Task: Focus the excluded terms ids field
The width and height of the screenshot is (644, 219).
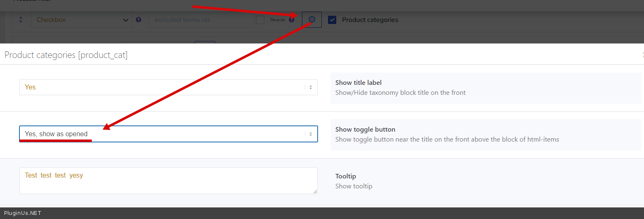Action: click(201, 20)
